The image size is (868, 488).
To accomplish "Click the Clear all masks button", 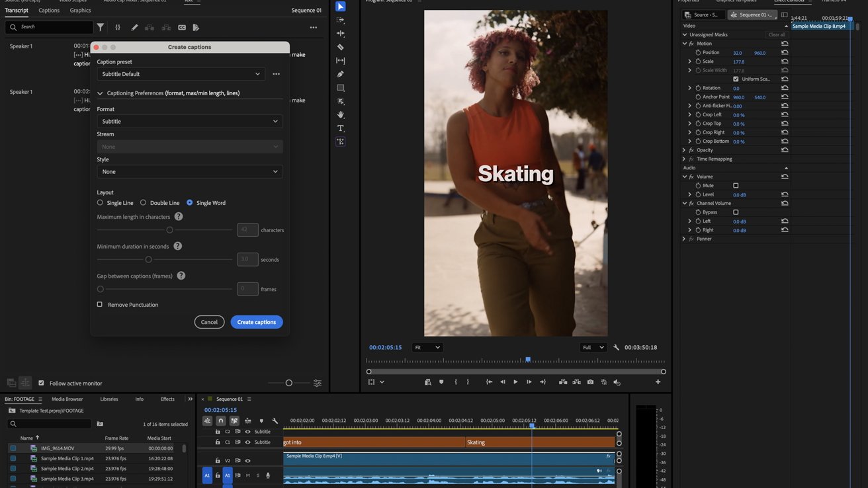I will coord(777,35).
